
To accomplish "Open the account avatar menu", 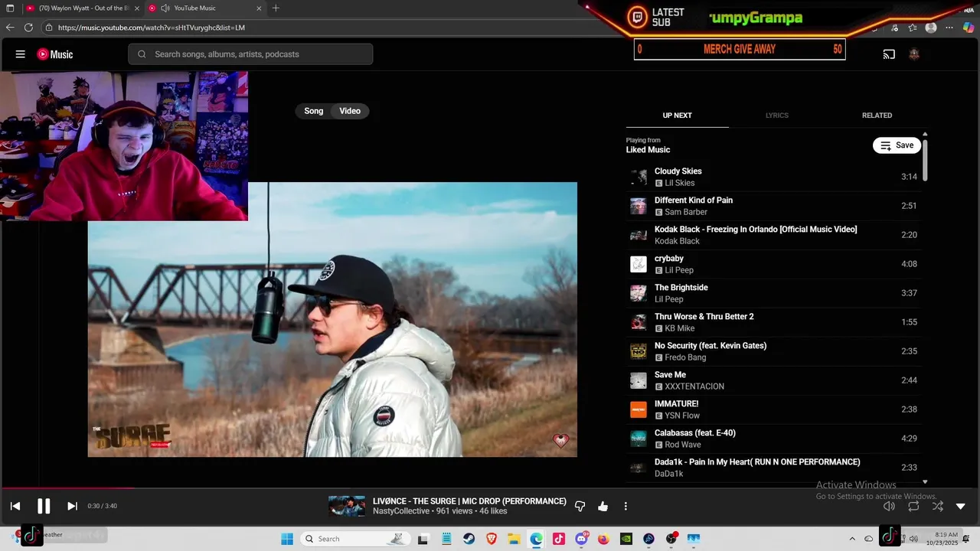I will tap(913, 54).
